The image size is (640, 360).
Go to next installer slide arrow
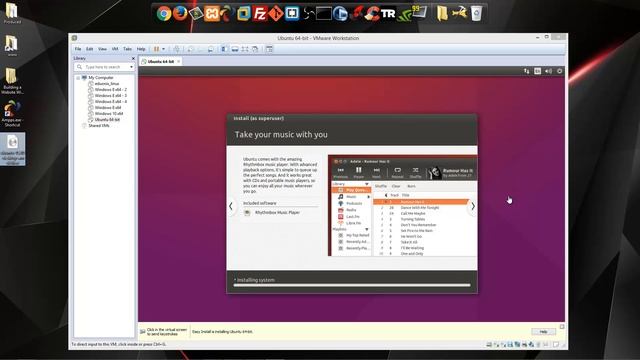tap(473, 207)
